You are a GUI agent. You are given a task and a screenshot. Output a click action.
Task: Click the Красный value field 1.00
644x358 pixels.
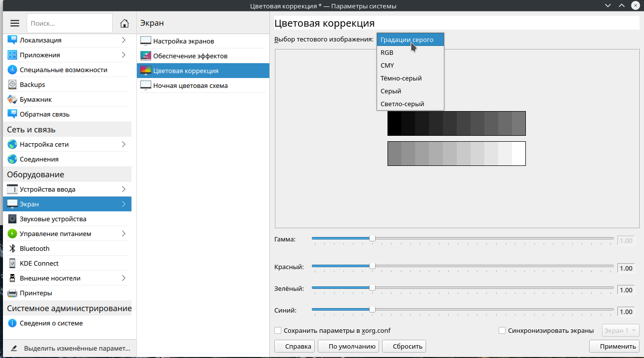(625, 268)
